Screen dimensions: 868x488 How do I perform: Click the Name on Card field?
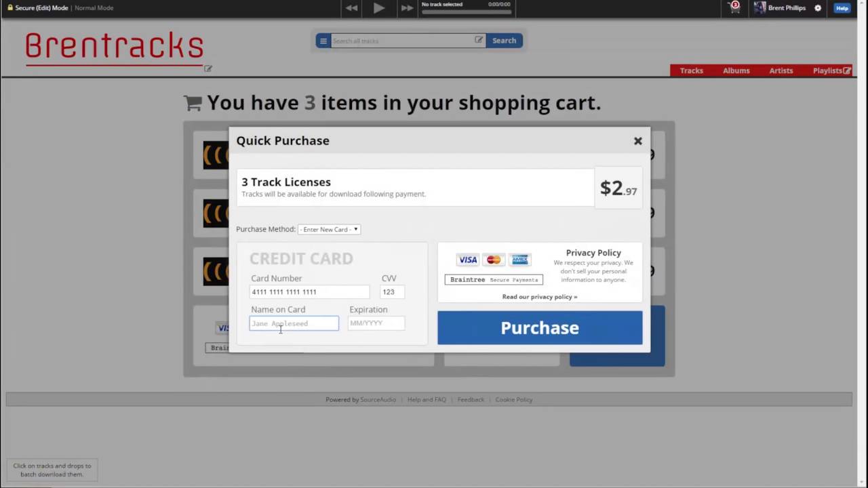tap(294, 323)
